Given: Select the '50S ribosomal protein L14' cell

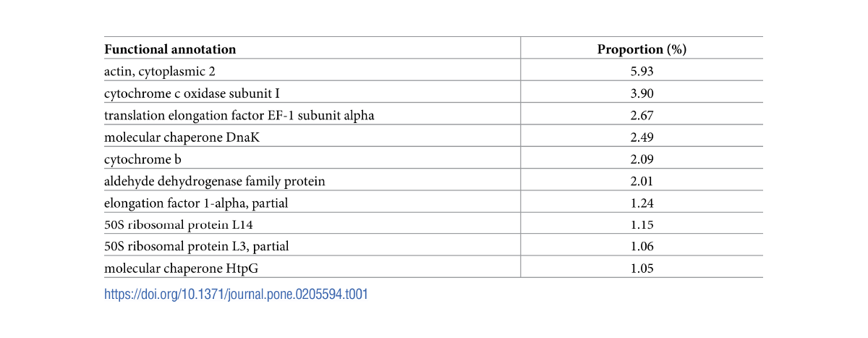Looking at the screenshot, I should 169,224.
